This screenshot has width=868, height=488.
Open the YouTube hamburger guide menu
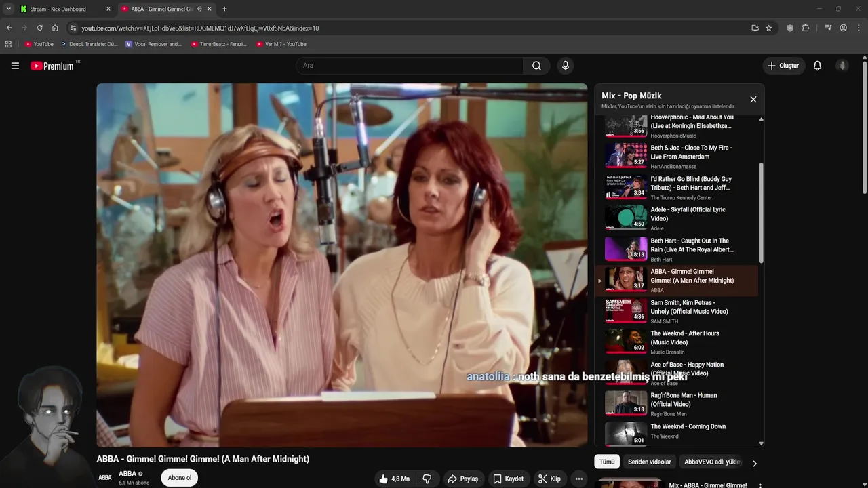[15, 66]
